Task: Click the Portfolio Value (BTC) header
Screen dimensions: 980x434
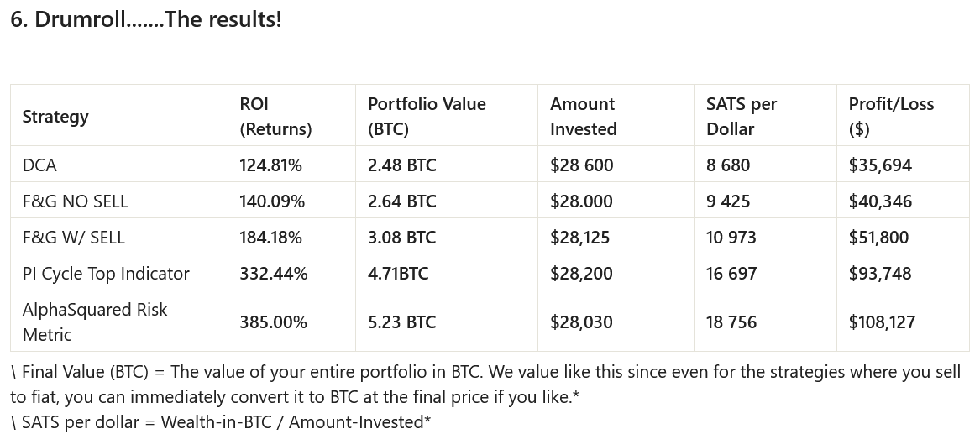Action: (x=427, y=117)
